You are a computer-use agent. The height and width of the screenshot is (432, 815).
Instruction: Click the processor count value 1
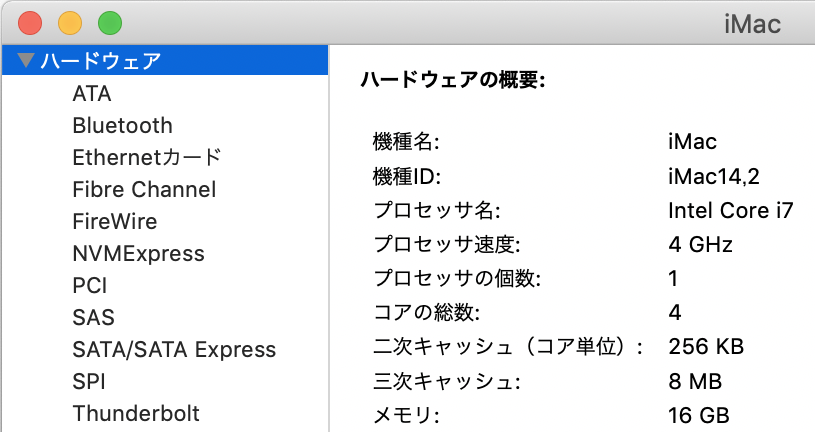coord(673,279)
